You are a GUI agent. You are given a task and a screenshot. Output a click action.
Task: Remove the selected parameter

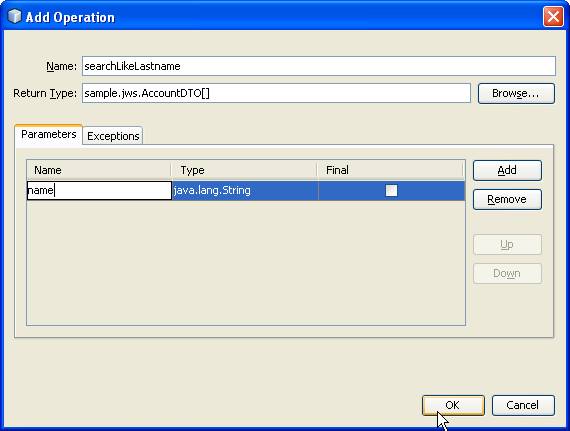tap(507, 200)
